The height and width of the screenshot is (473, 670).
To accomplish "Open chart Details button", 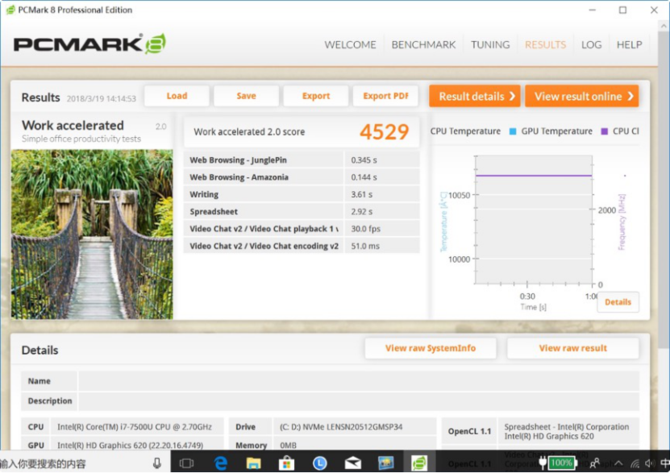I will (618, 302).
